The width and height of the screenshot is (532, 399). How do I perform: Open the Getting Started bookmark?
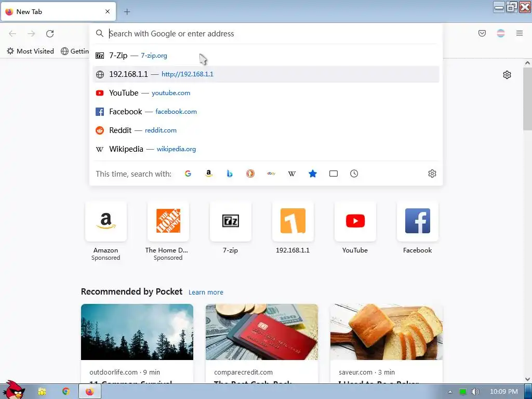pyautogui.click(x=75, y=51)
